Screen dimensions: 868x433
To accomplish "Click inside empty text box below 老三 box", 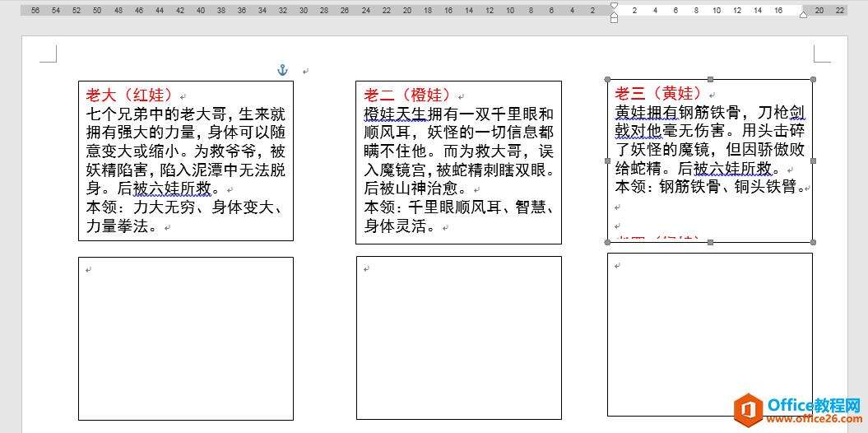I will 709,333.
